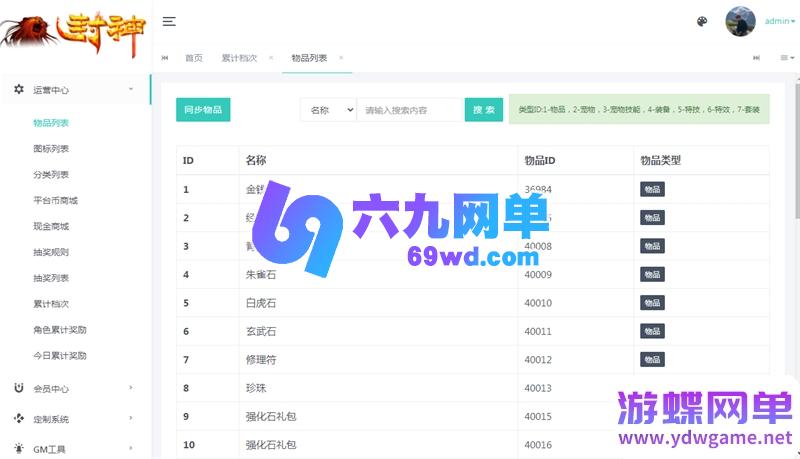This screenshot has height=459, width=800.
Task: Select item ID 40016 cell
Action: tap(576, 445)
